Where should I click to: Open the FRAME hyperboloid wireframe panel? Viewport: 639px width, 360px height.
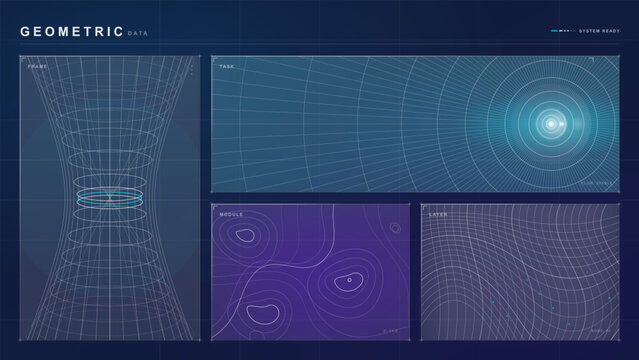click(110, 198)
